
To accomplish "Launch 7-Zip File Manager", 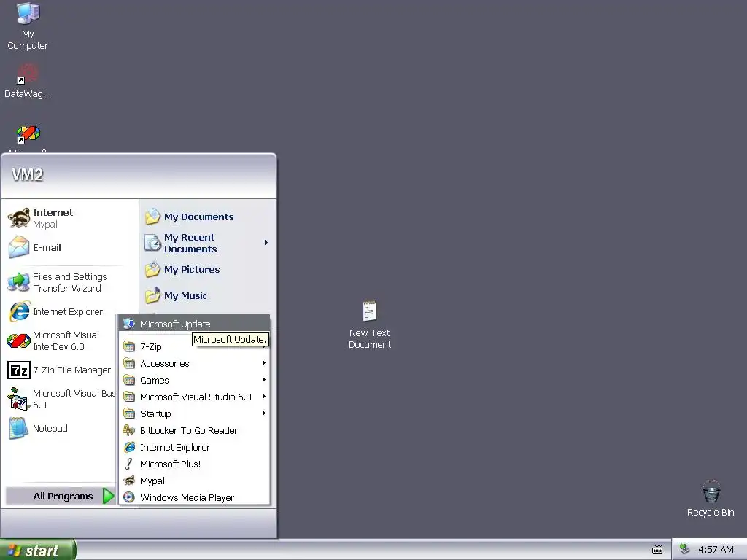I will 60,370.
